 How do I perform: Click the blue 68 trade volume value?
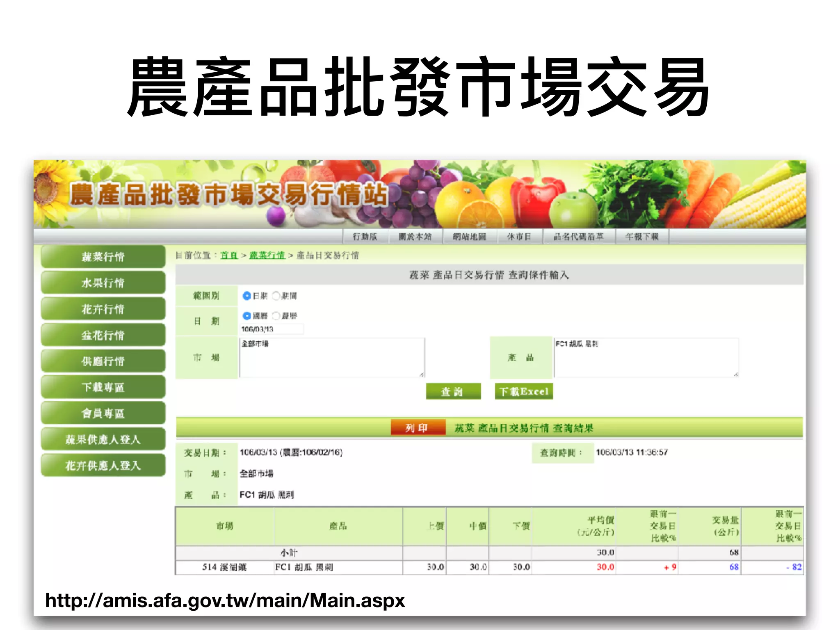[x=734, y=567]
